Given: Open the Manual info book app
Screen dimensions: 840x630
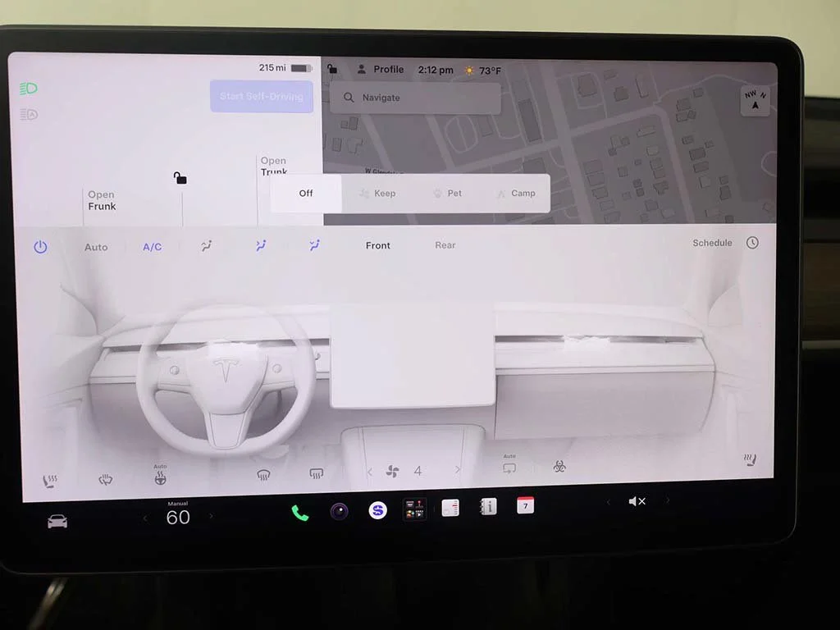Looking at the screenshot, I should point(488,507).
